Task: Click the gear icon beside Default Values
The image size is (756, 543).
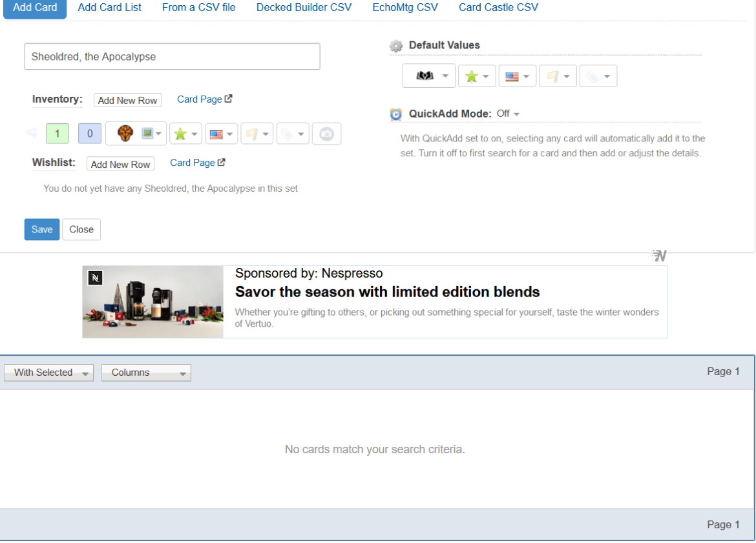Action: [396, 46]
